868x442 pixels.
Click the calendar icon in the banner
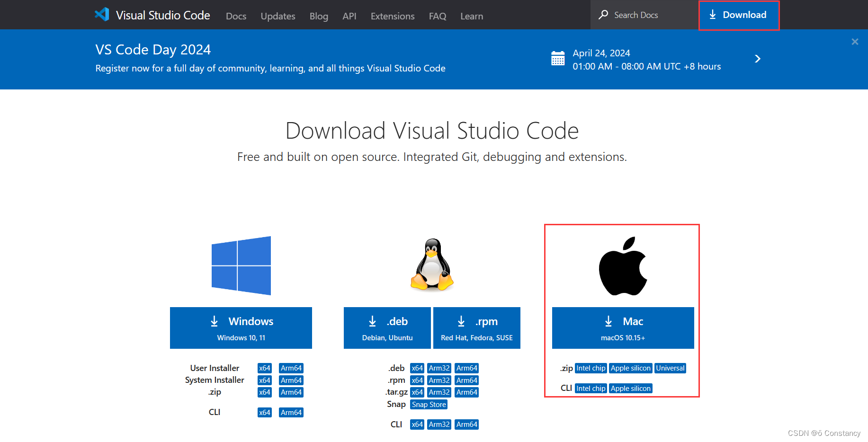point(558,58)
